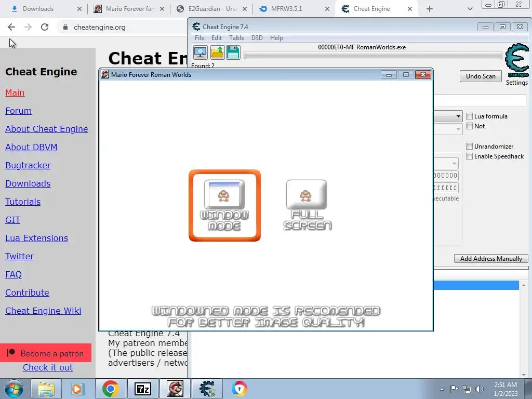
Task: Open process list computer icon in Cheat Engine
Action: [x=200, y=52]
